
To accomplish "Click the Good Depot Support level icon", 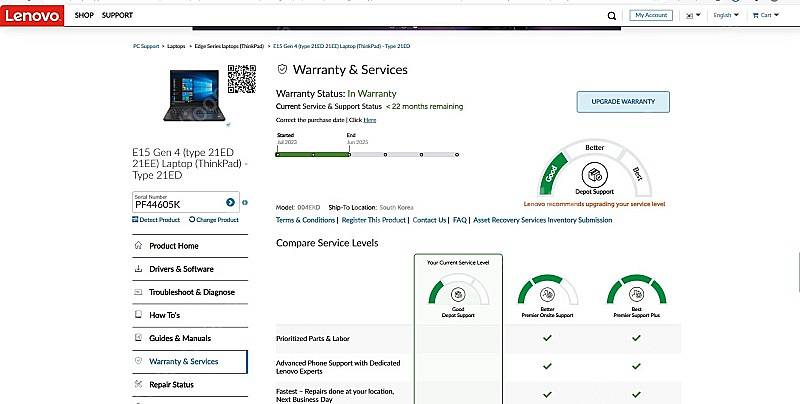I will (458, 294).
